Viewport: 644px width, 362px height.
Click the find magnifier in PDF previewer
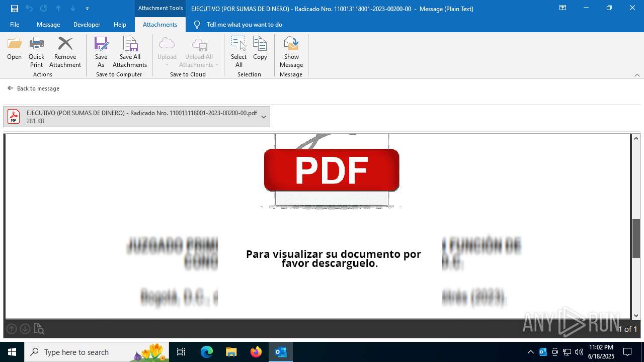39,329
